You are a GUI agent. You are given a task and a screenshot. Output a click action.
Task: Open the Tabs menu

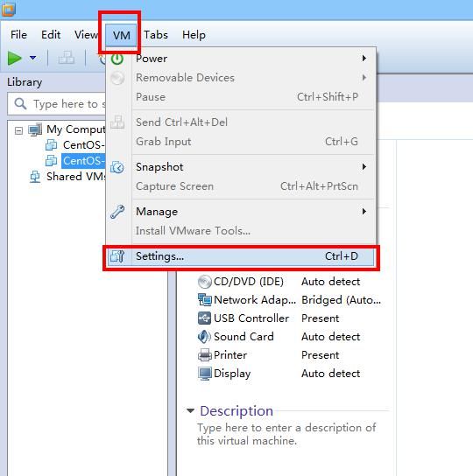[156, 35]
